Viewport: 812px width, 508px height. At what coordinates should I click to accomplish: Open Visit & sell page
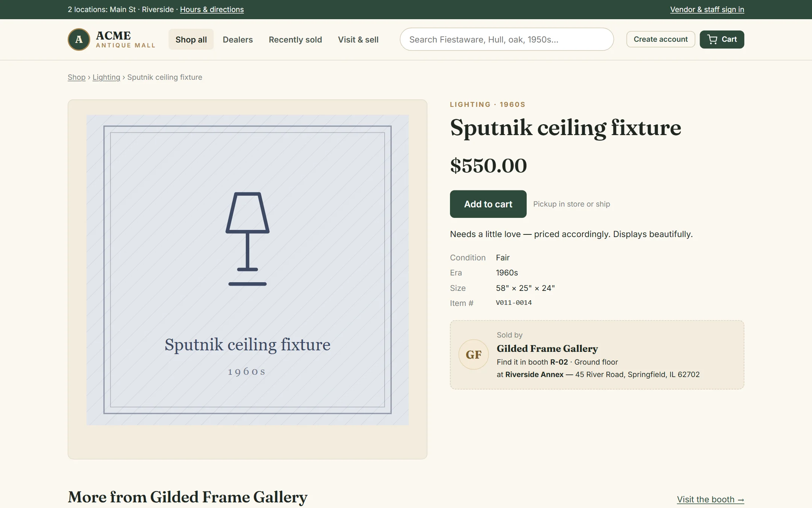pyautogui.click(x=358, y=40)
